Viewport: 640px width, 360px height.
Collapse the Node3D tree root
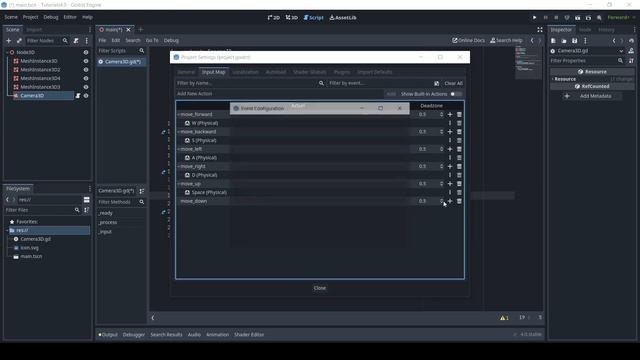7,53
